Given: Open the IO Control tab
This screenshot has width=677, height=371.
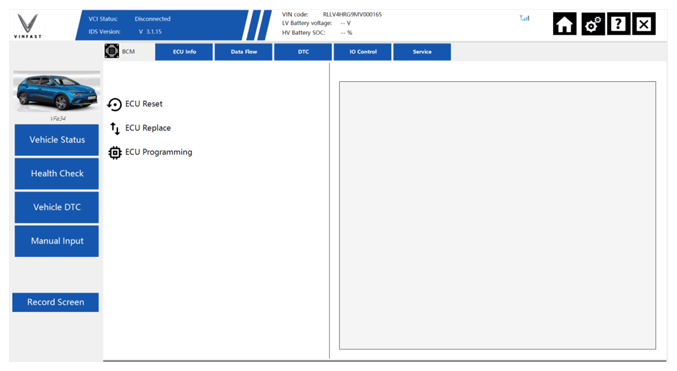Looking at the screenshot, I should pyautogui.click(x=363, y=52).
